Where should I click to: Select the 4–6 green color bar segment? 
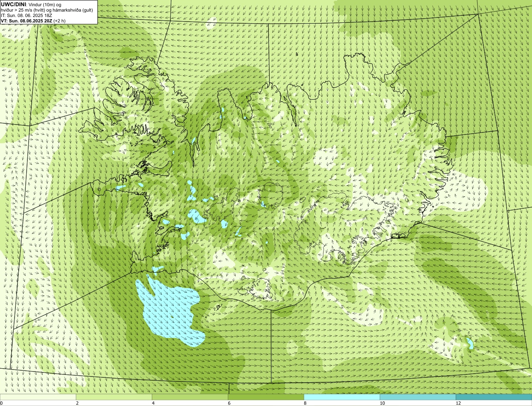(190, 397)
